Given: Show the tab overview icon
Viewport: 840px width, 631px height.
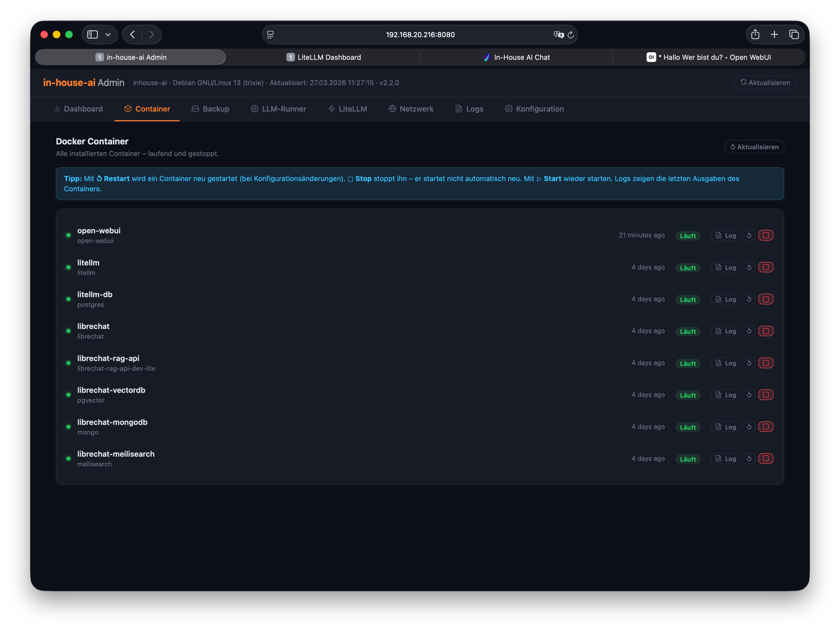Looking at the screenshot, I should tap(794, 34).
